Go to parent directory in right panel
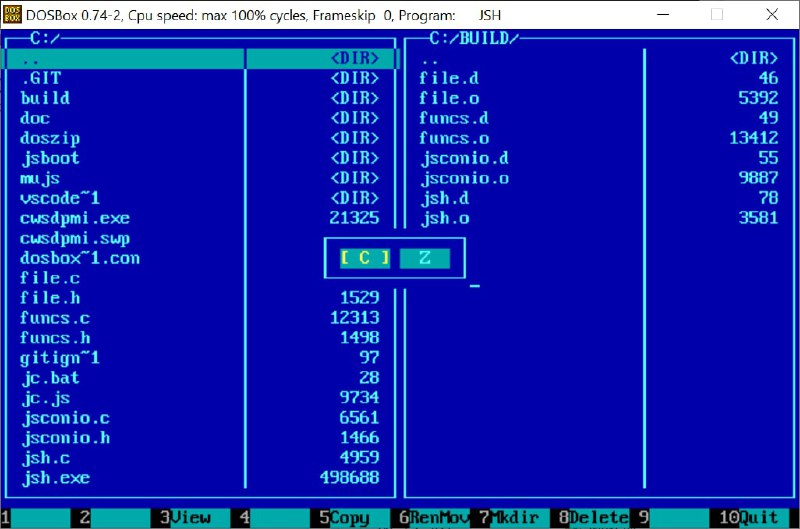Viewport: 800px width, 529px height. tap(429, 58)
